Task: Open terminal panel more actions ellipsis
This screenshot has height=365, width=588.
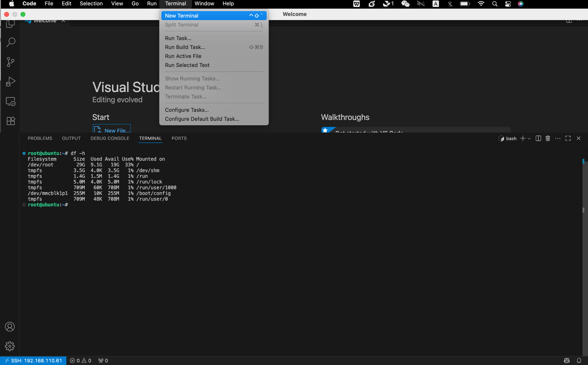Action: tap(558, 138)
